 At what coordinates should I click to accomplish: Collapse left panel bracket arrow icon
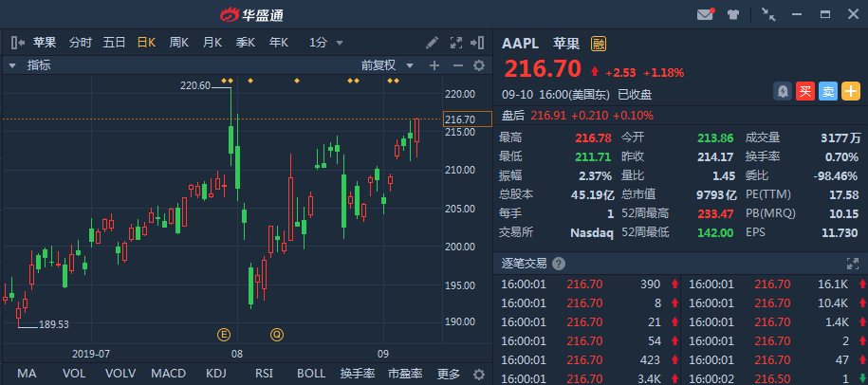point(17,43)
